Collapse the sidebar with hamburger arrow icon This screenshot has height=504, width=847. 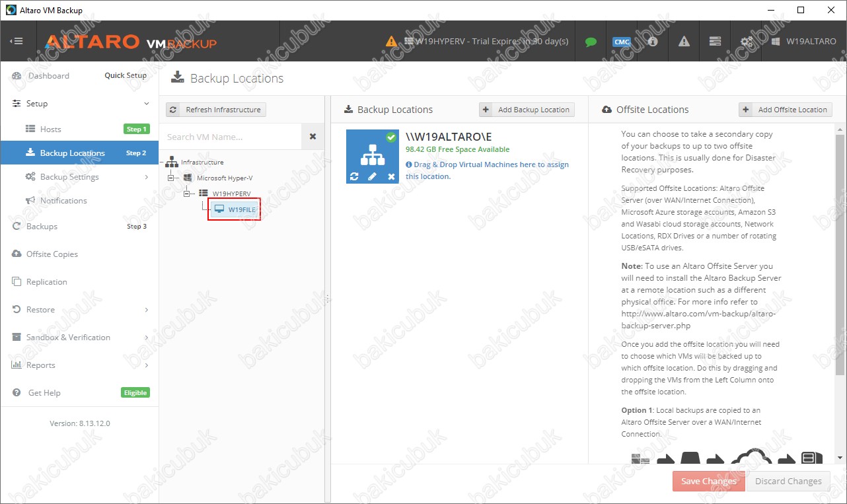(17, 41)
